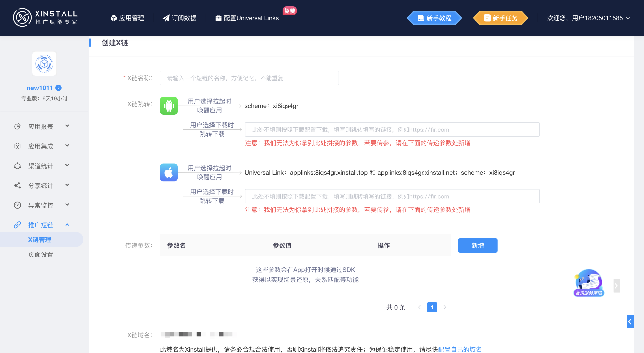Click the Xinstall logo icon
Screen dimensions: 644x353
click(22, 17)
